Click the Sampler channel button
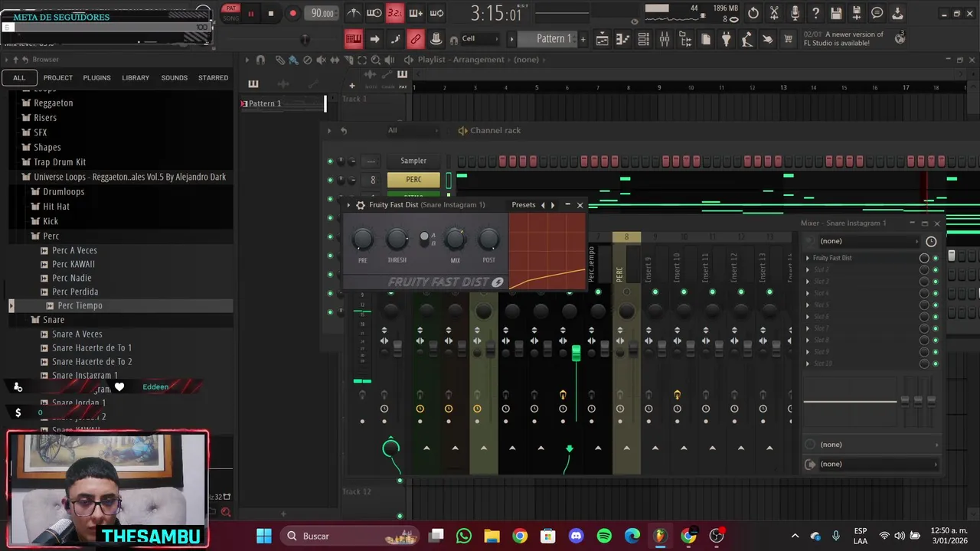980x551 pixels. [x=413, y=161]
